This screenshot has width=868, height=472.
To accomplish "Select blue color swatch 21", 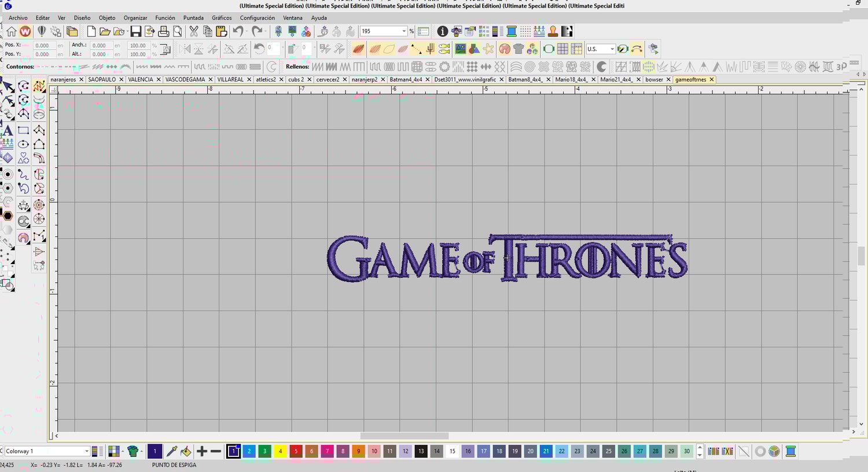I will pyautogui.click(x=546, y=451).
